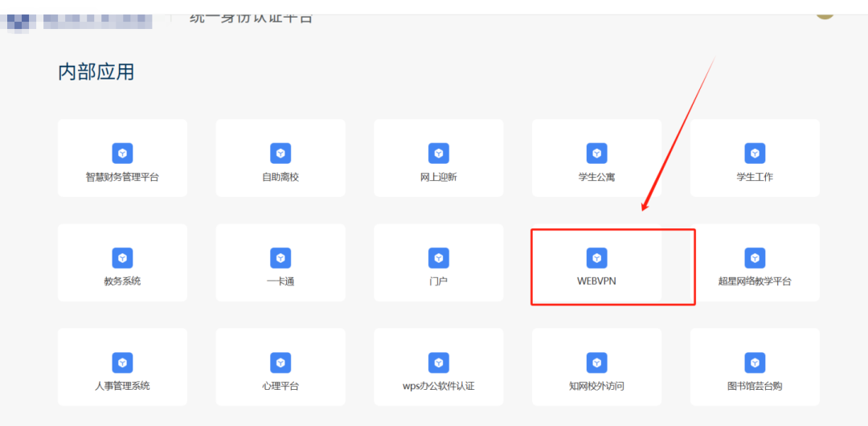Select the 学生公寓 app icon
Viewport: 868px width, 426px height.
[x=596, y=154]
